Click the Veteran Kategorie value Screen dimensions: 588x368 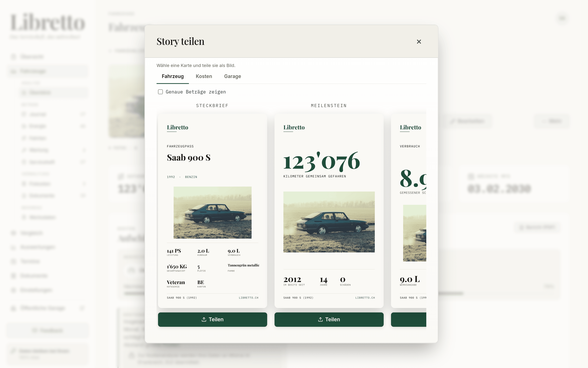pyautogui.click(x=176, y=282)
